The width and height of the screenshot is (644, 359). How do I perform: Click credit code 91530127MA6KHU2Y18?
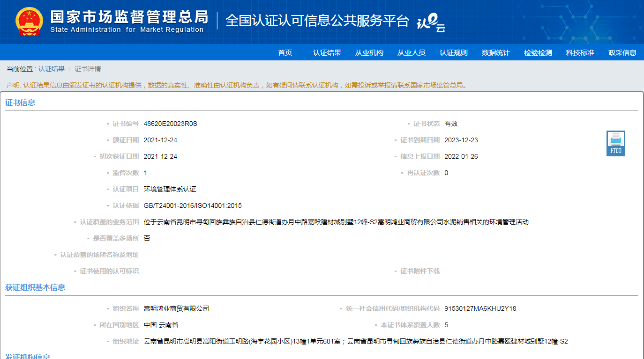click(x=480, y=309)
